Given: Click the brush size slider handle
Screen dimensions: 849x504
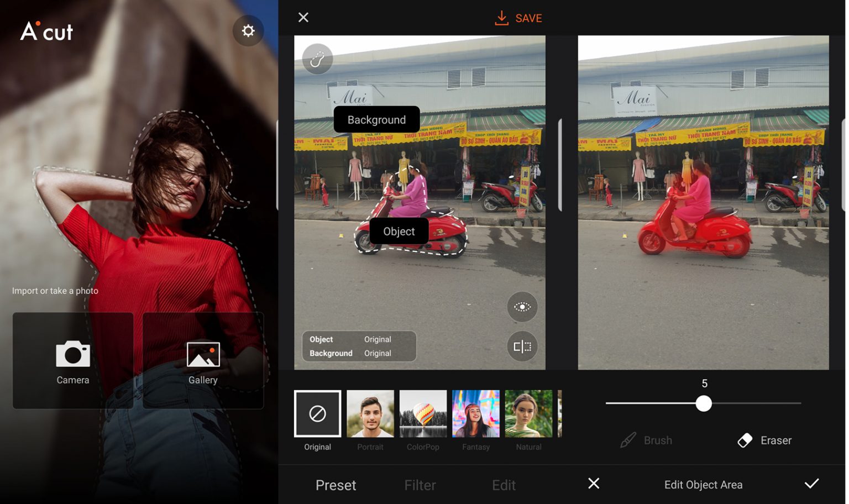Looking at the screenshot, I should pyautogui.click(x=704, y=403).
